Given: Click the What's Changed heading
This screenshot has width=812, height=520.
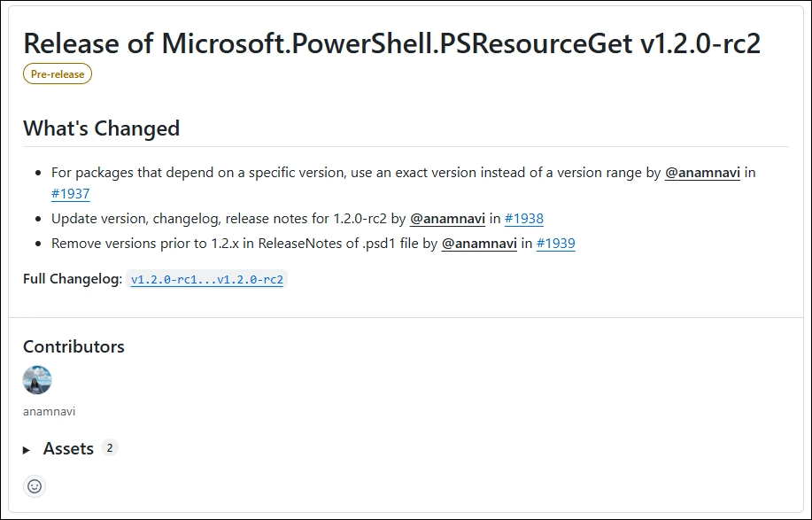Looking at the screenshot, I should pos(101,128).
